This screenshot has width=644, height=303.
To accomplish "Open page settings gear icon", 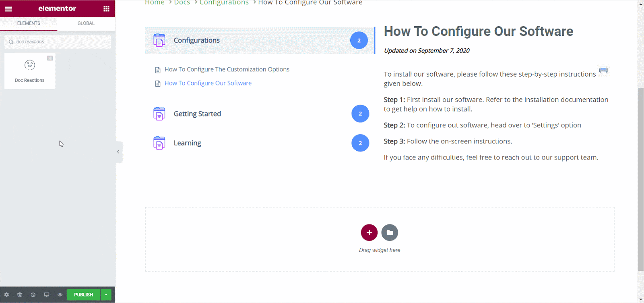I will tap(6, 295).
